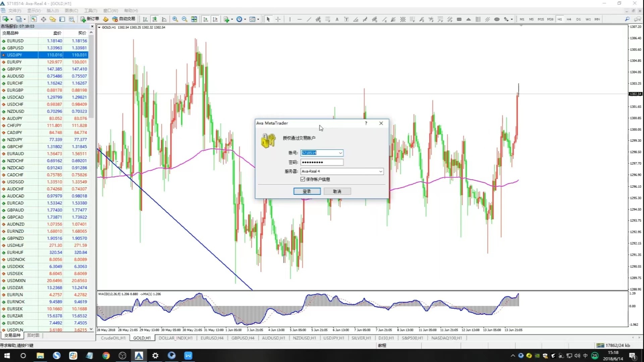644x362 pixels.
Task: Open the 插入(I) menu
Action: 53,11
